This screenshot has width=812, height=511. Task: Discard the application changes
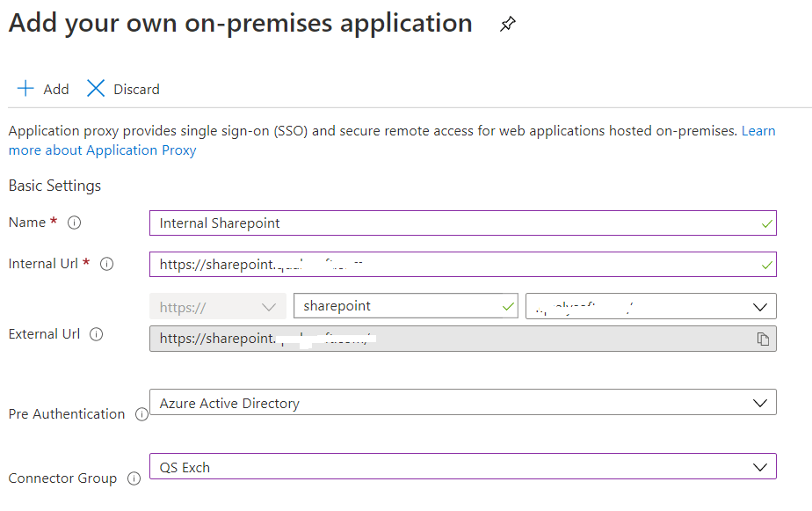[123, 89]
